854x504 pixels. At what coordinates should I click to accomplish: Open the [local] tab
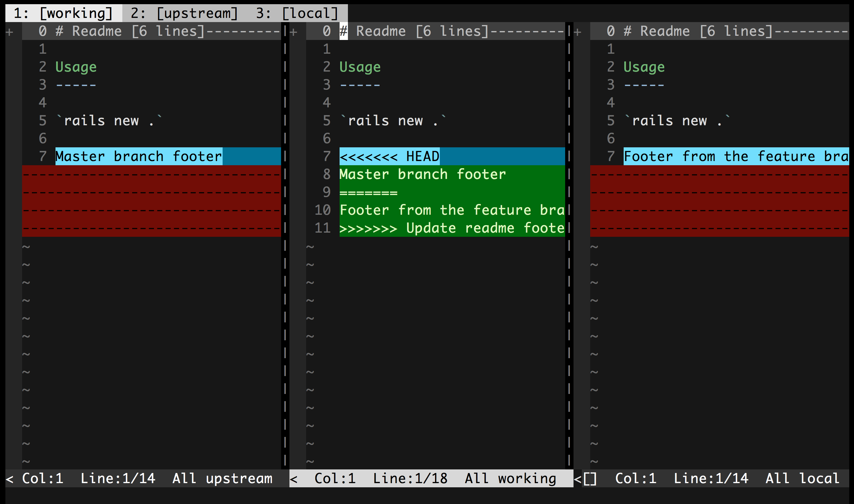[x=297, y=13]
